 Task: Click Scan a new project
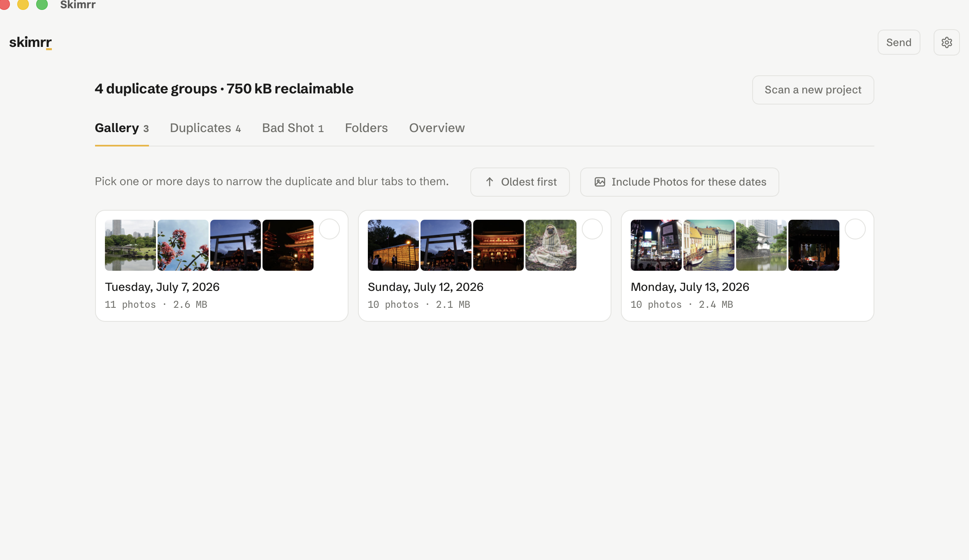(813, 90)
